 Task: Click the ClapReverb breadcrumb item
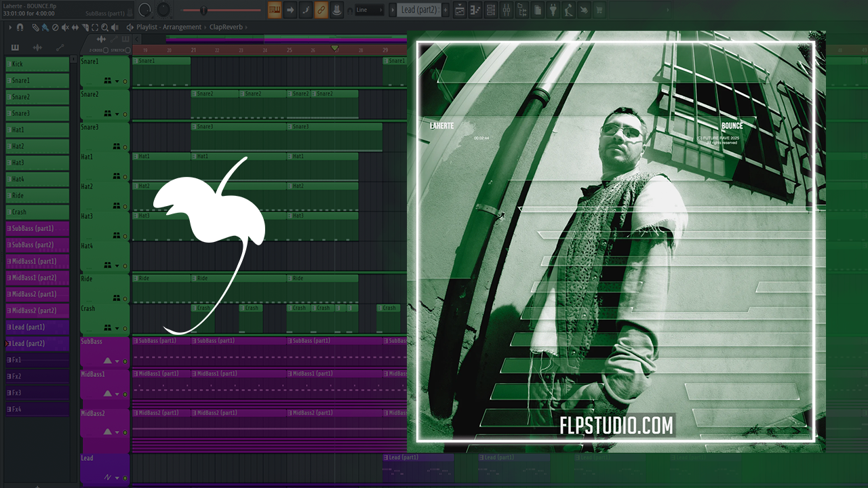click(x=227, y=27)
